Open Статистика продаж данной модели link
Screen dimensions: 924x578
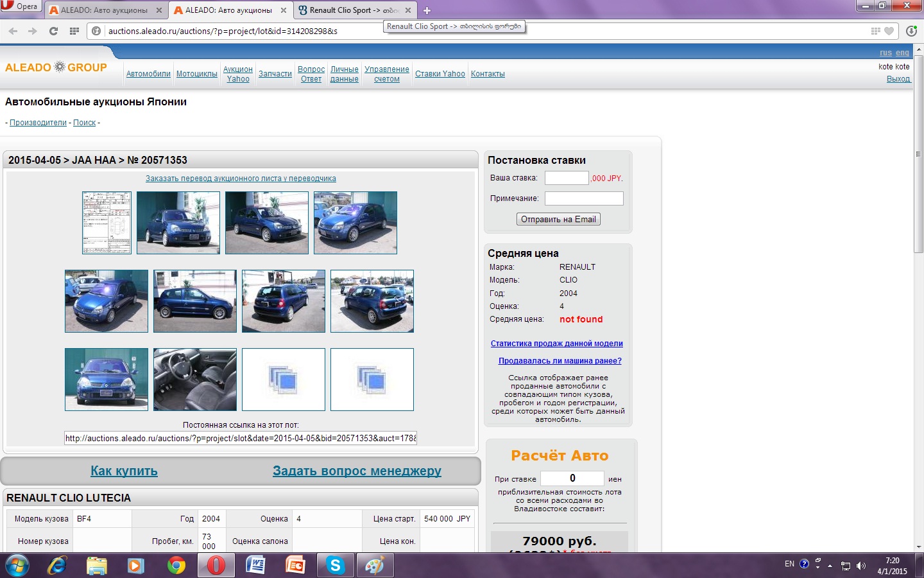click(556, 344)
